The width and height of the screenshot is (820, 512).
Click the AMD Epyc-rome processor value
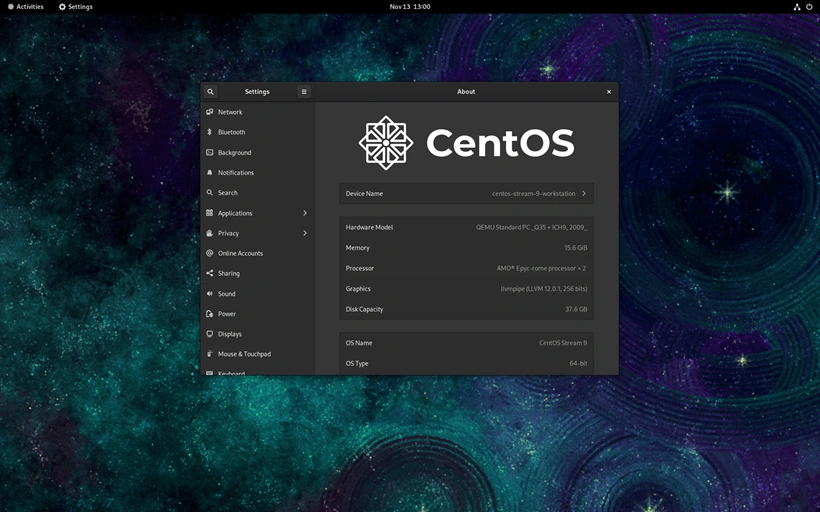(541, 268)
